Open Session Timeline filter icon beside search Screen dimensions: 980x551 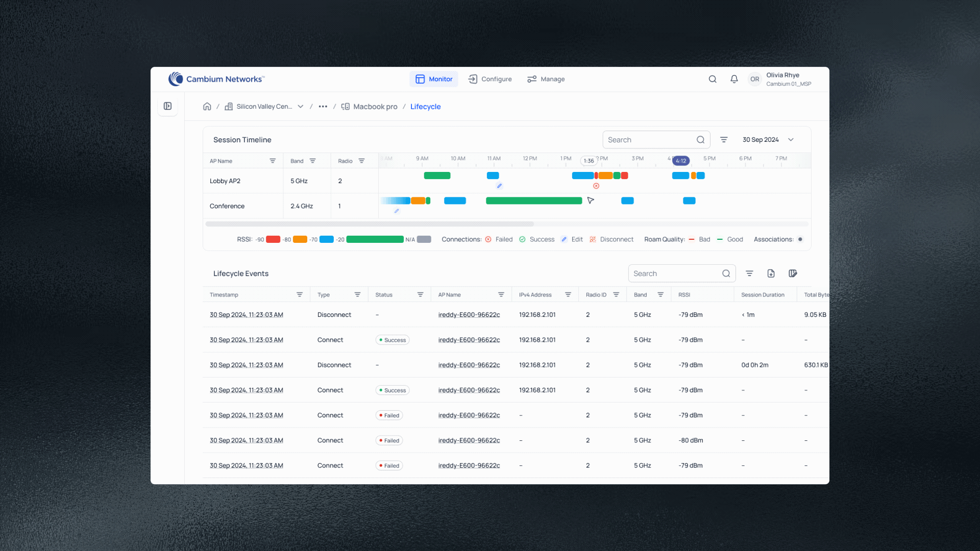tap(724, 140)
